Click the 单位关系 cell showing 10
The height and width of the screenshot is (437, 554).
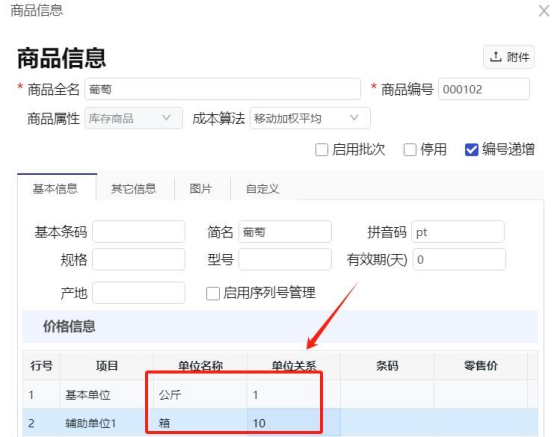[x=294, y=423]
